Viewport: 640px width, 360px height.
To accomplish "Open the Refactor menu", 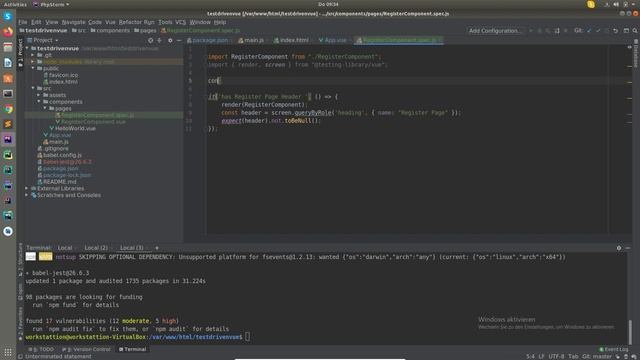I will pos(130,22).
